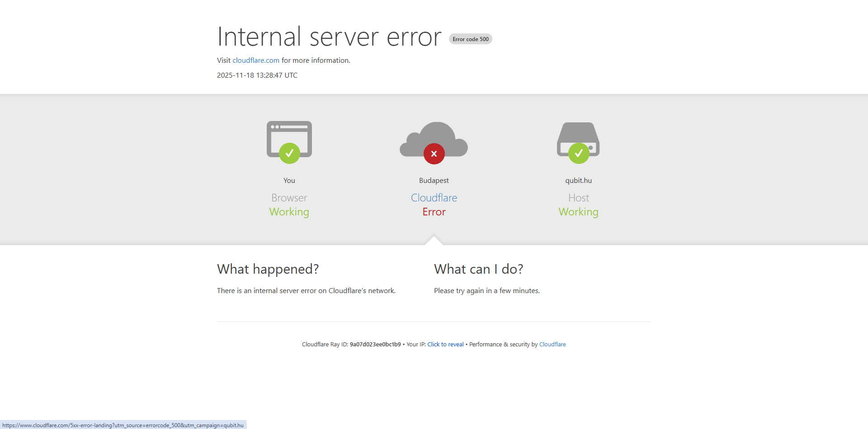The width and height of the screenshot is (868, 429).
Task: Click the red X error badge
Action: point(434,154)
